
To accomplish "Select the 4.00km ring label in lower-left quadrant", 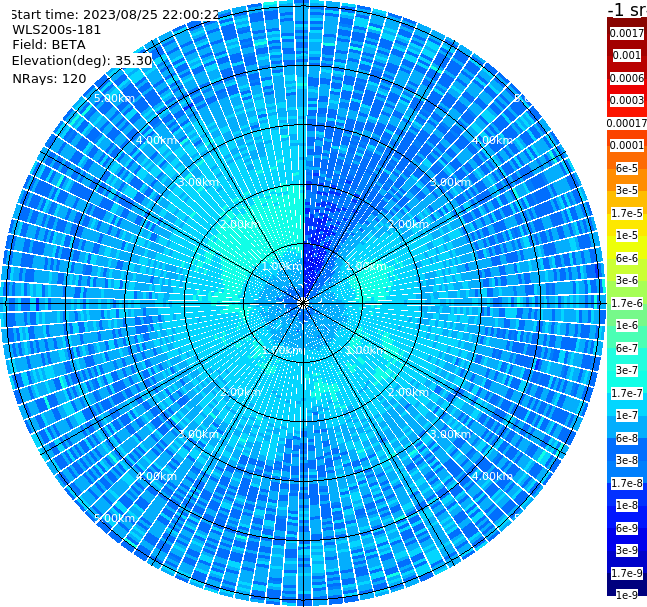I will (156, 476).
